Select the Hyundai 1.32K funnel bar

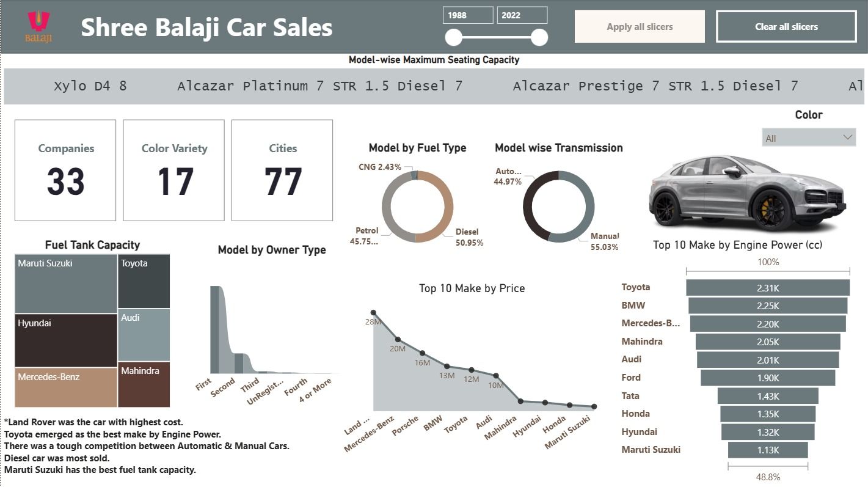point(768,432)
